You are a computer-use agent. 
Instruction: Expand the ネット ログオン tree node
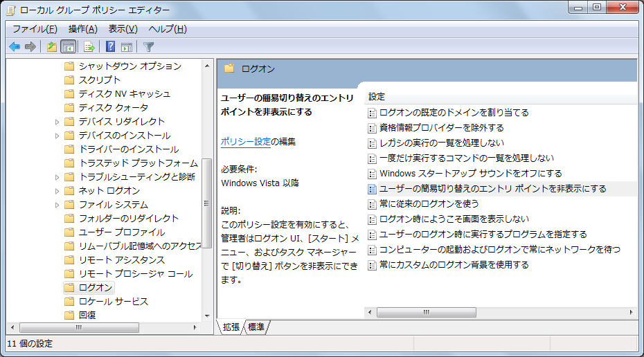(x=57, y=191)
